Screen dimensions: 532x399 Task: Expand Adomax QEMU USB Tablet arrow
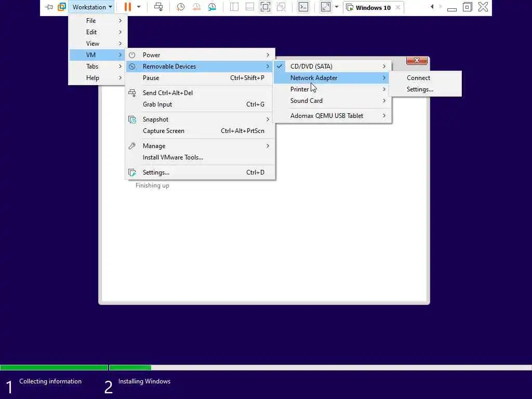pos(384,116)
